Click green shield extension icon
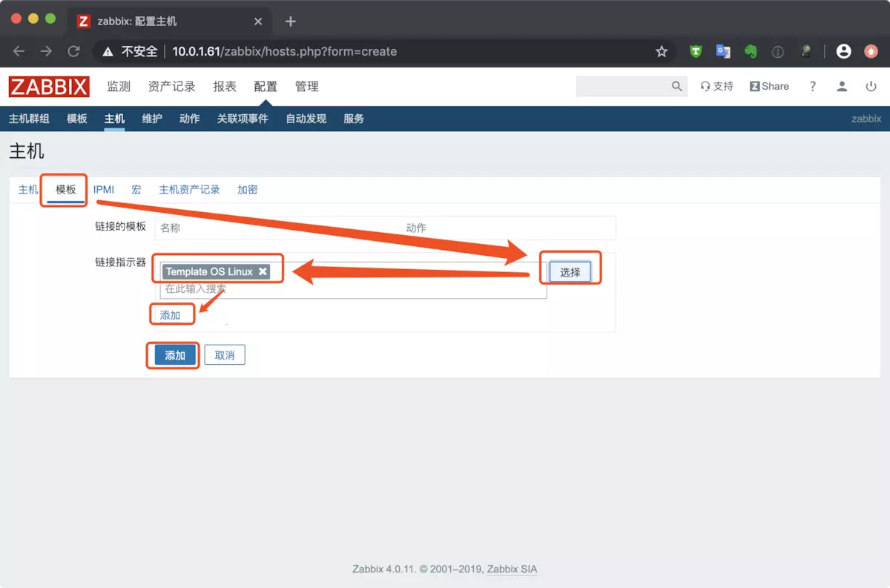The image size is (890, 588). coord(696,52)
